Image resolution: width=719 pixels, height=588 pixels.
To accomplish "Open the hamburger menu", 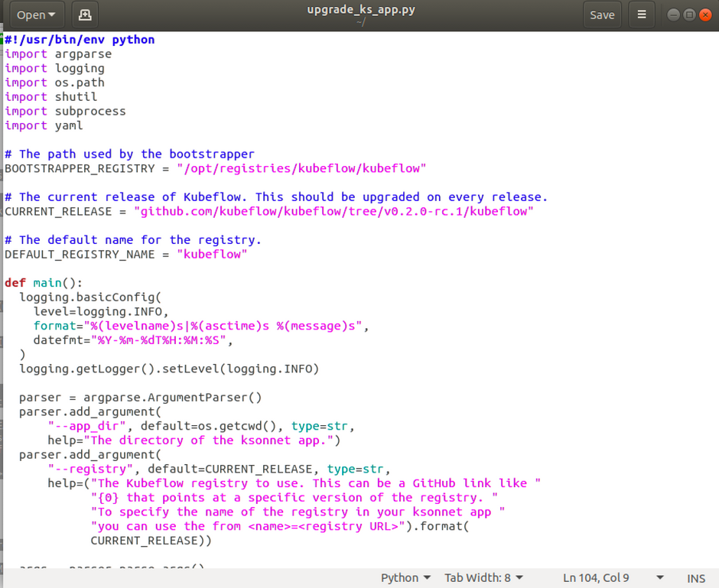I will pos(642,15).
